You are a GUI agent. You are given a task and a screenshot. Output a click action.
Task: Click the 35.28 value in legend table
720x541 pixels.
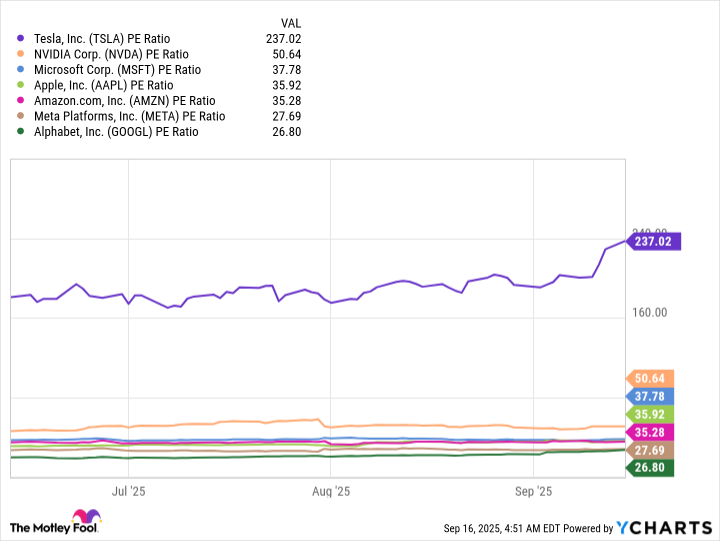[x=287, y=101]
